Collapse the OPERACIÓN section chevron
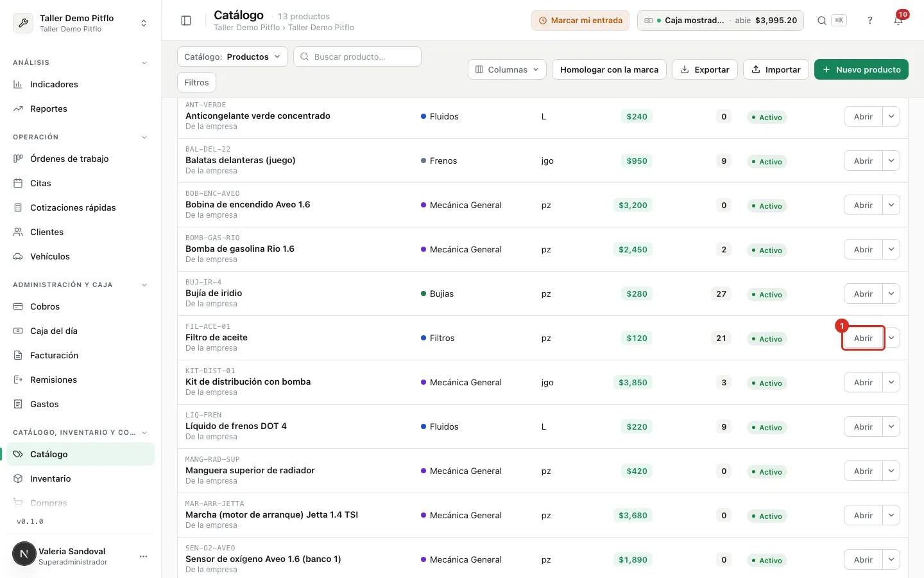 [x=144, y=137]
